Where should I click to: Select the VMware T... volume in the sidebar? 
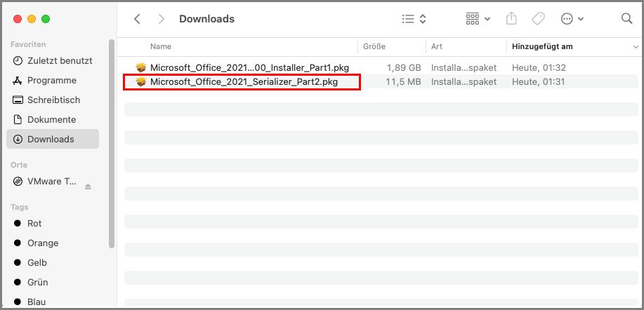click(53, 182)
